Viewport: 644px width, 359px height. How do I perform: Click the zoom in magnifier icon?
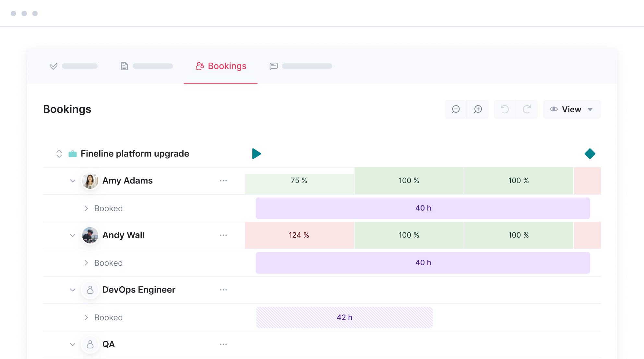pyautogui.click(x=478, y=109)
